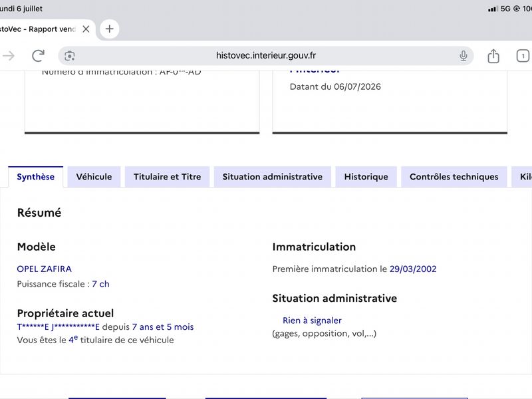Open the share sheet icon
This screenshot has height=399, width=532.
tap(493, 56)
